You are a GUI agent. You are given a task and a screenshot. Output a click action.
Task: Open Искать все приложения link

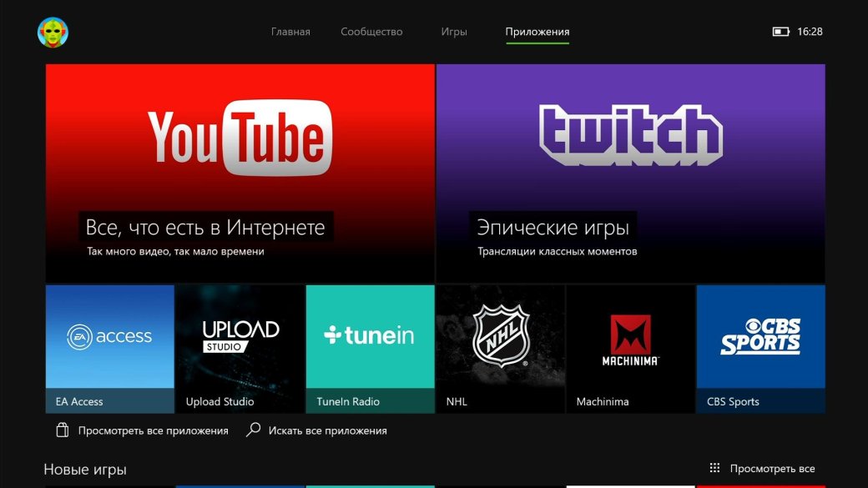pyautogui.click(x=328, y=430)
